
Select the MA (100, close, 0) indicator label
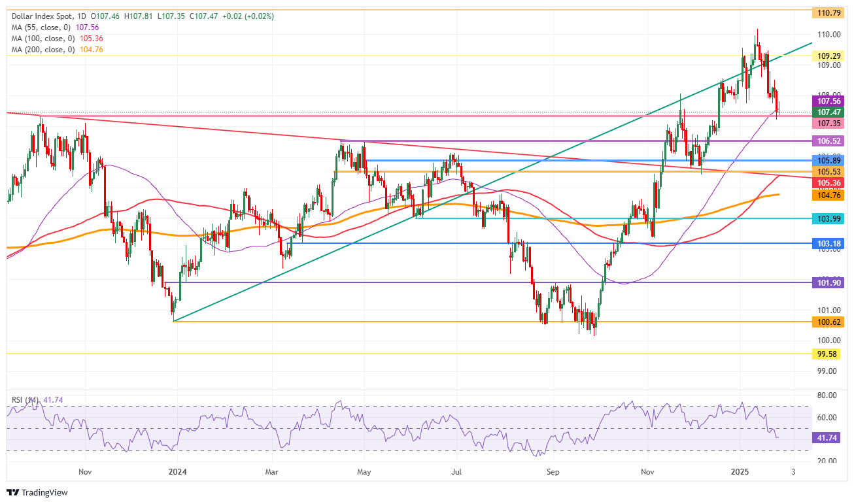pyautogui.click(x=43, y=39)
